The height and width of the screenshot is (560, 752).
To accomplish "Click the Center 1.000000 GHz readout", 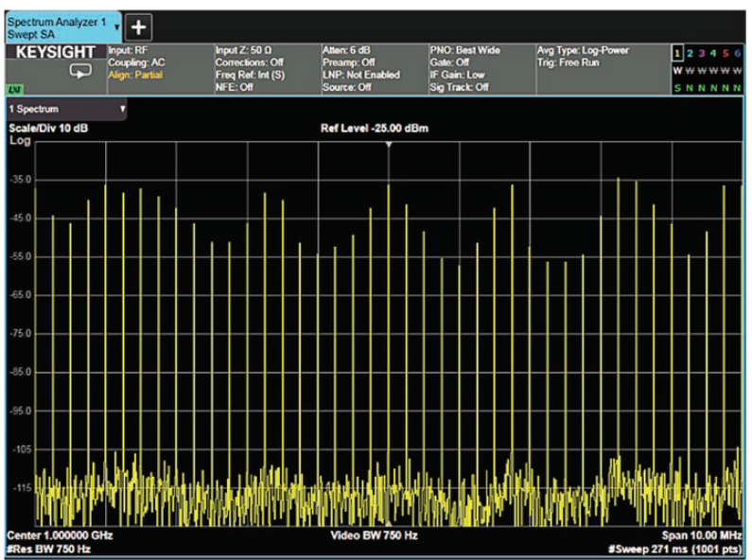I will point(60,535).
